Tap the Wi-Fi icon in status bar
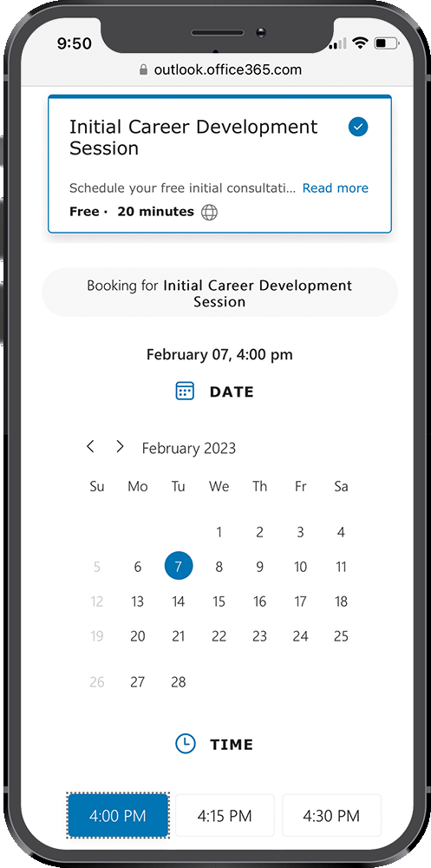 click(361, 43)
